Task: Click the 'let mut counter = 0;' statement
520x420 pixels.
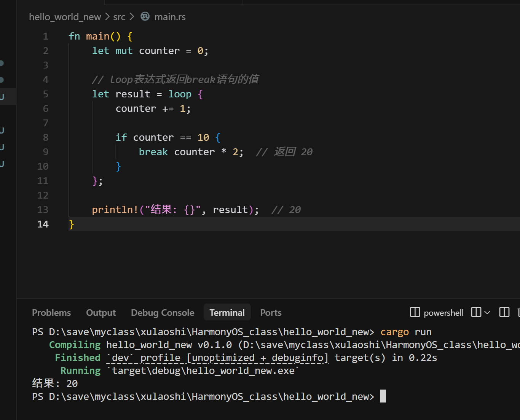Action: [x=150, y=51]
